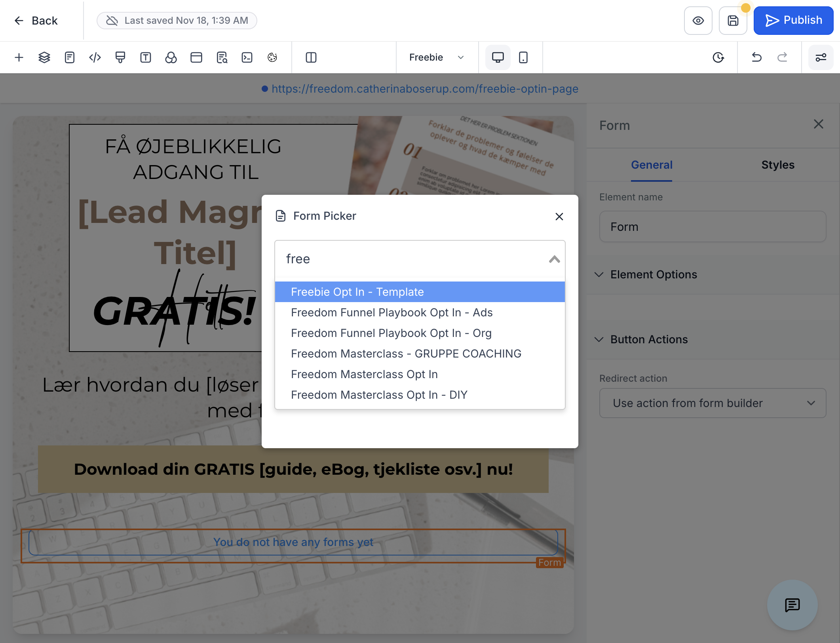Click the page search SEO icon
This screenshot has width=840, height=643.
click(x=222, y=57)
